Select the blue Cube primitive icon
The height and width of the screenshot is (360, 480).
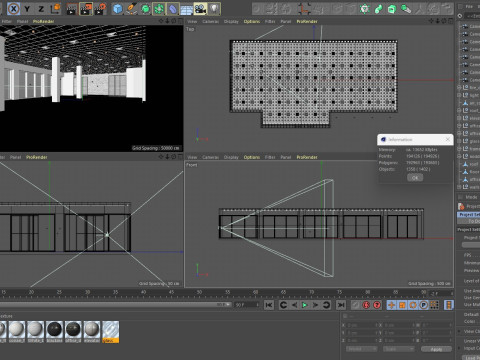[x=117, y=9]
